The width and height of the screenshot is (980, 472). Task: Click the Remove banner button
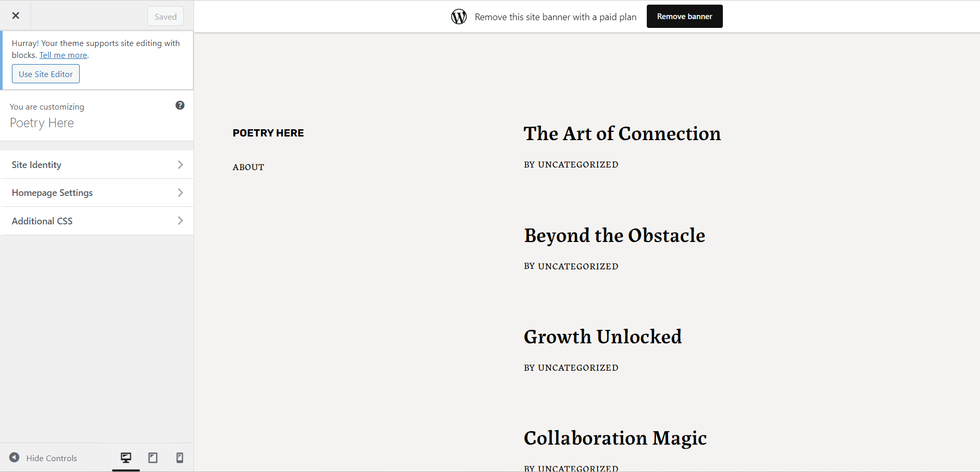(685, 17)
